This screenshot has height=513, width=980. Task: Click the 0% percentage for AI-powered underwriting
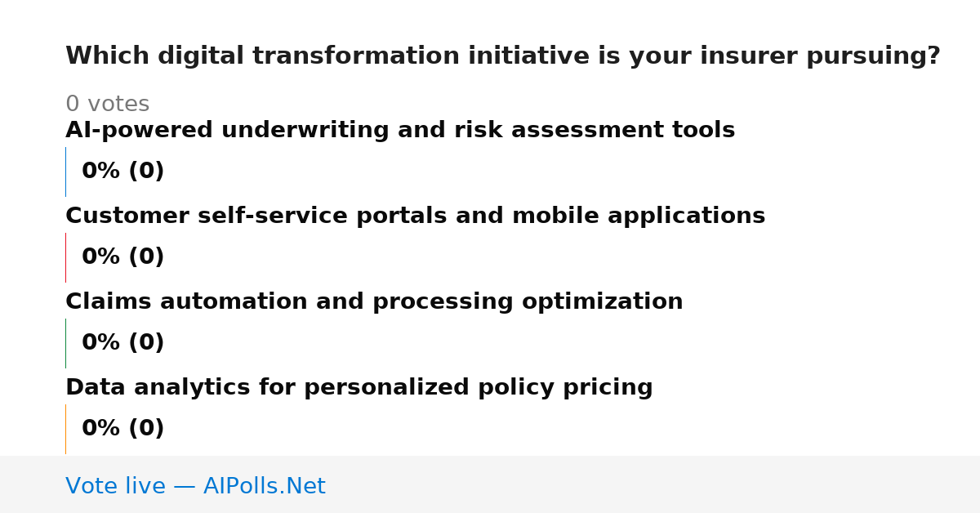[101, 172]
